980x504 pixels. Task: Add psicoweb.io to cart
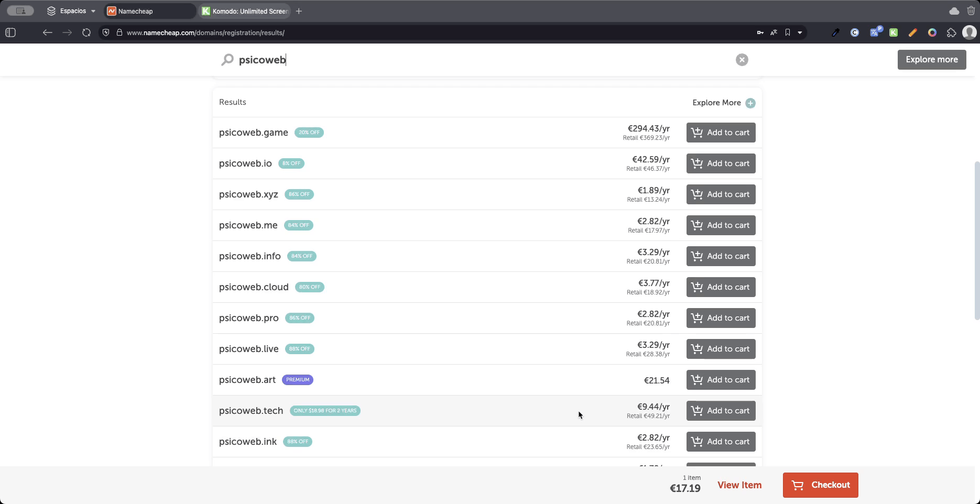[721, 163]
